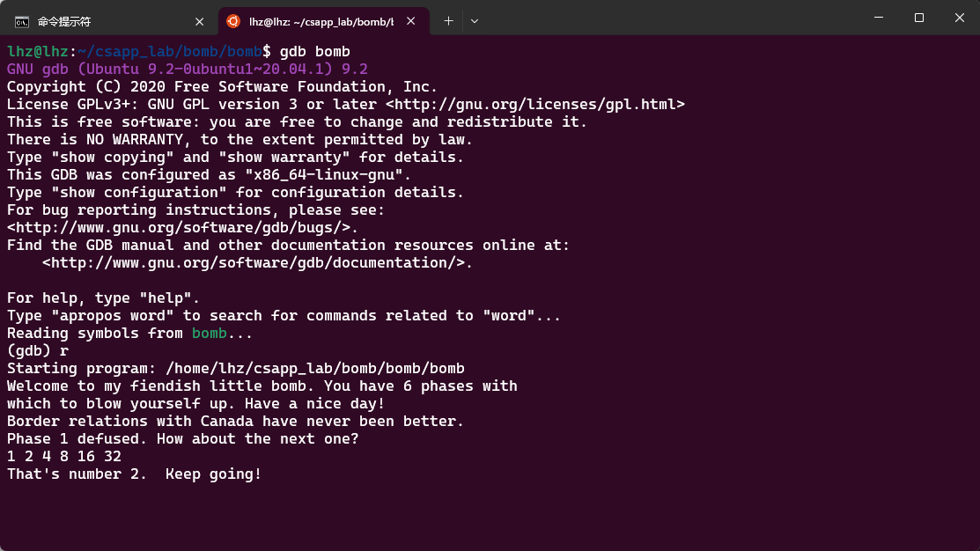Open the tab dropdown chevron menu
980x551 pixels.
[475, 20]
